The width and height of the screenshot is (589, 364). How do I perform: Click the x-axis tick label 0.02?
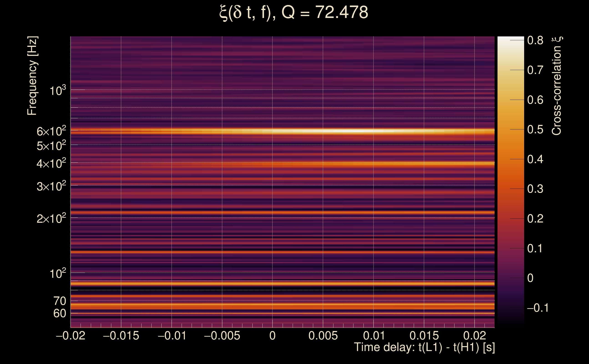coord(474,336)
